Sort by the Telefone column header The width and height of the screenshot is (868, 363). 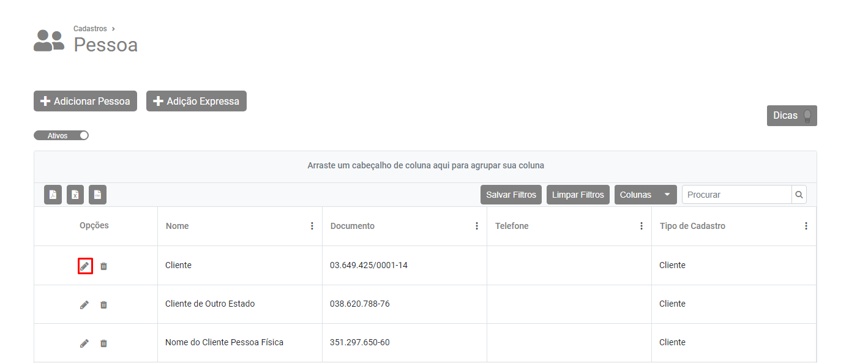tap(512, 226)
